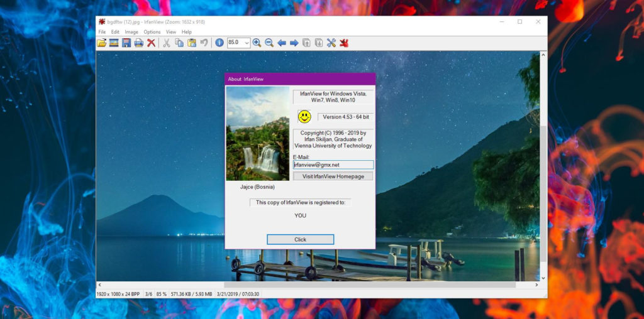Zoom out with the magnifier minus icon

pyautogui.click(x=269, y=43)
